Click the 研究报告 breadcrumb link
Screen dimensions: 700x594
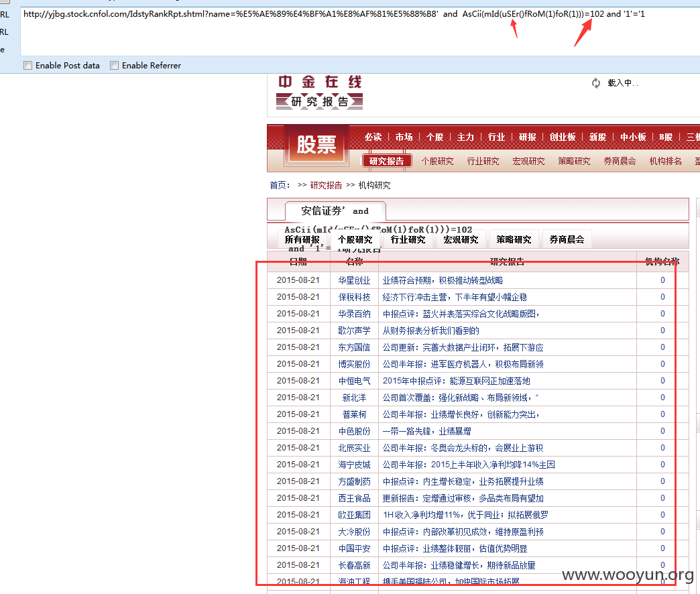point(326,185)
